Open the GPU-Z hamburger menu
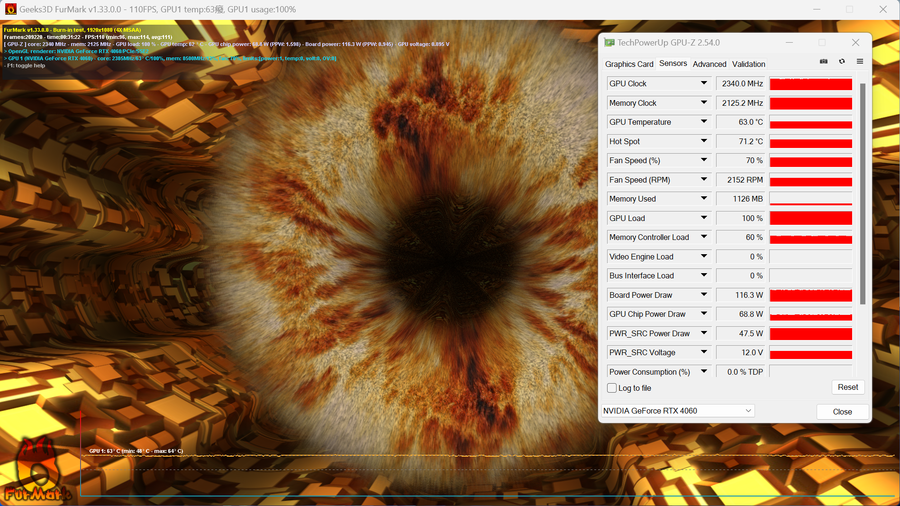 tap(860, 61)
